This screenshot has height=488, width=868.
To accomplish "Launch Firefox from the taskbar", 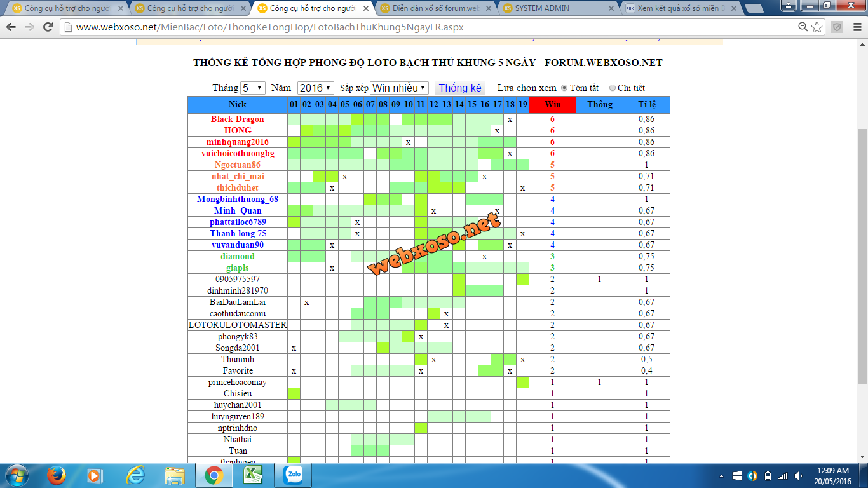I will click(x=57, y=475).
